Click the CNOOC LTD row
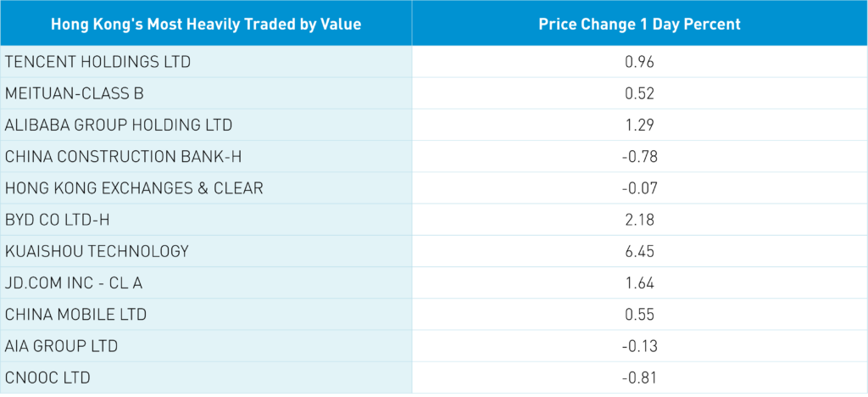 pos(47,377)
